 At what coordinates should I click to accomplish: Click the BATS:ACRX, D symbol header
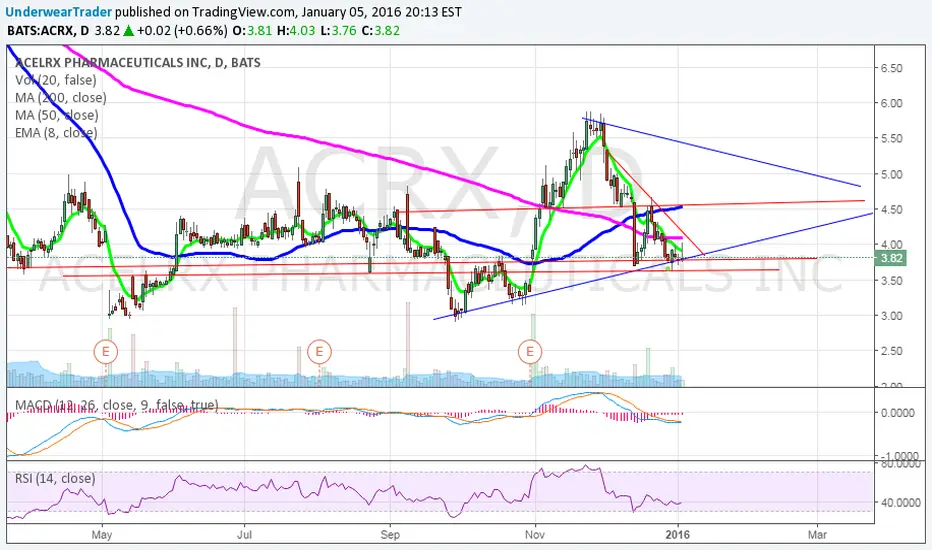click(48, 30)
